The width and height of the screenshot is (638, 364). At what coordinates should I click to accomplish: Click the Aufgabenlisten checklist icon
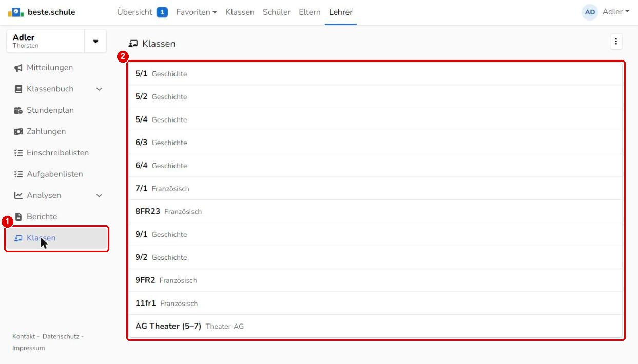(18, 174)
